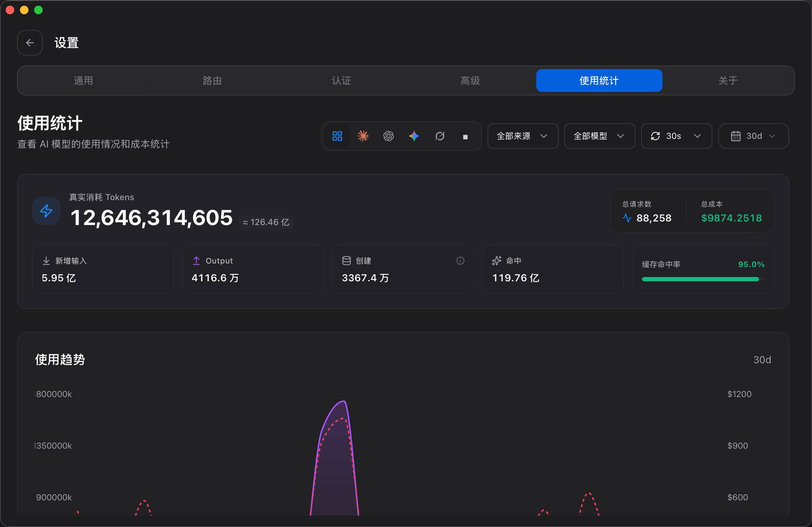
Task: Open the 全部来源 source dropdown
Action: 523,136
